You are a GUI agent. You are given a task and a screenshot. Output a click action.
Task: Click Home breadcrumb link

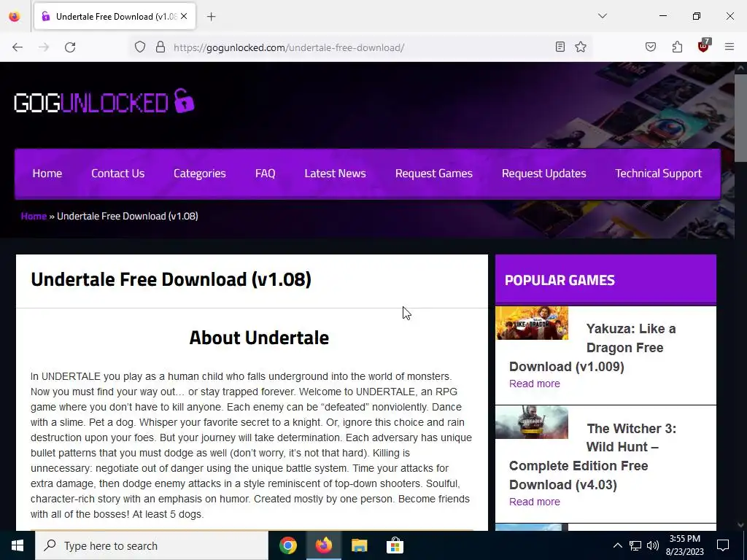[x=34, y=216]
